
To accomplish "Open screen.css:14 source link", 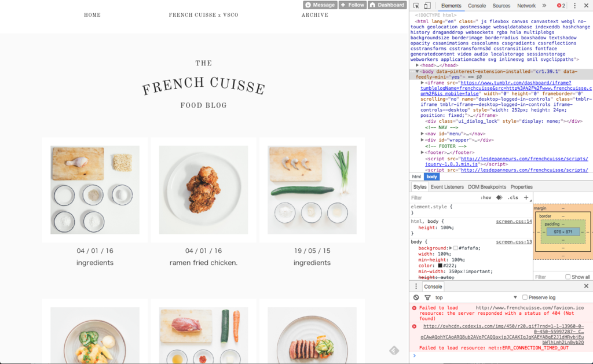I will pos(514,222).
